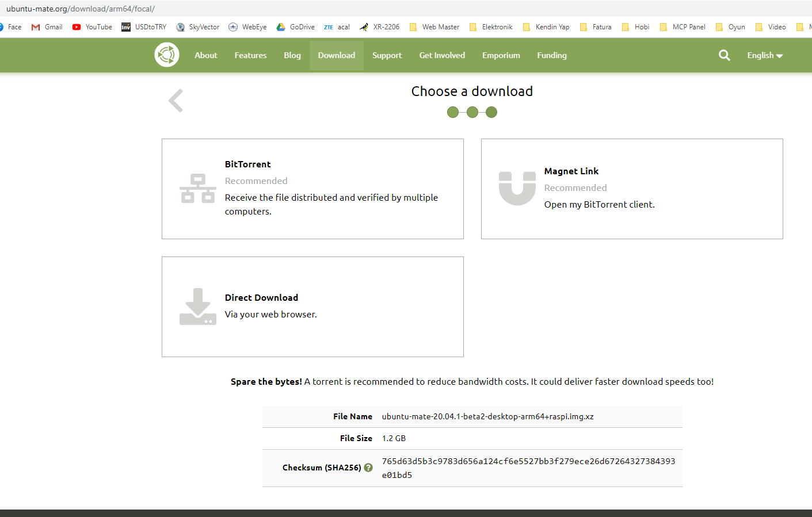The image size is (812, 517).
Task: Click the 'File Name' label
Action: click(353, 416)
